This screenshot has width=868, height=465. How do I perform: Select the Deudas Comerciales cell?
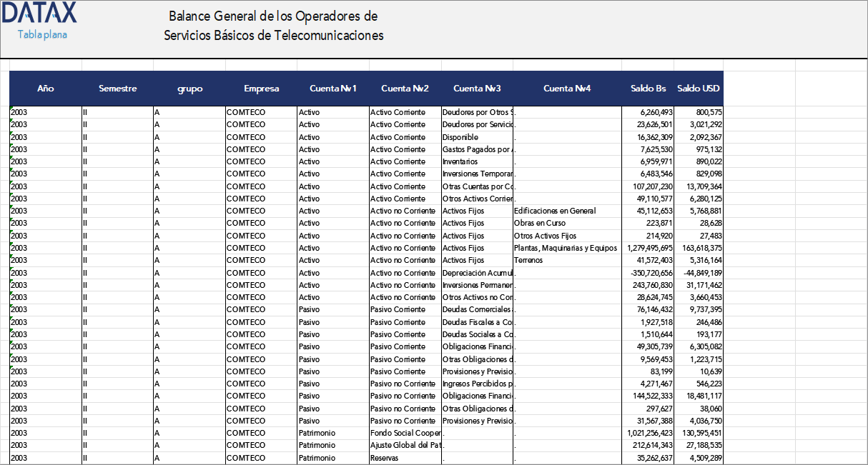click(477, 309)
